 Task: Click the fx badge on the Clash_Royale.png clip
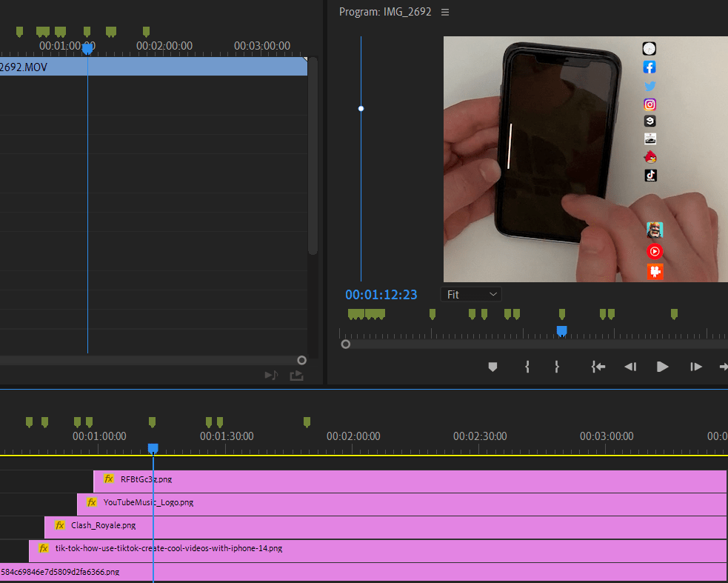tap(59, 527)
